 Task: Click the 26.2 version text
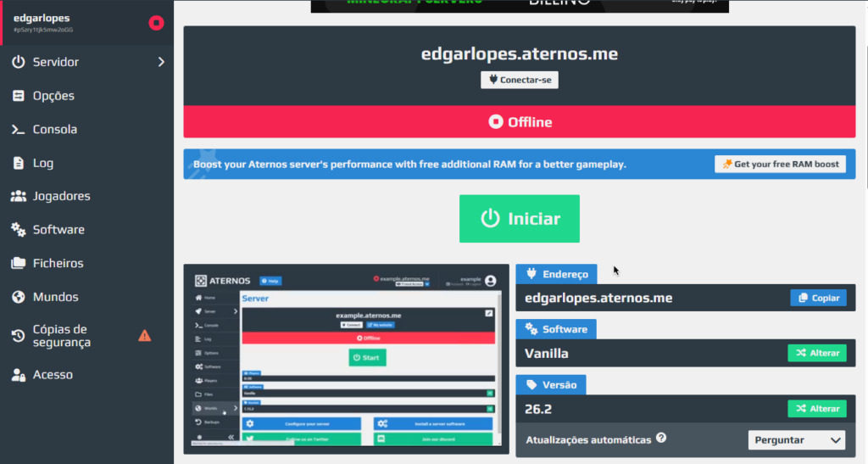click(x=538, y=409)
